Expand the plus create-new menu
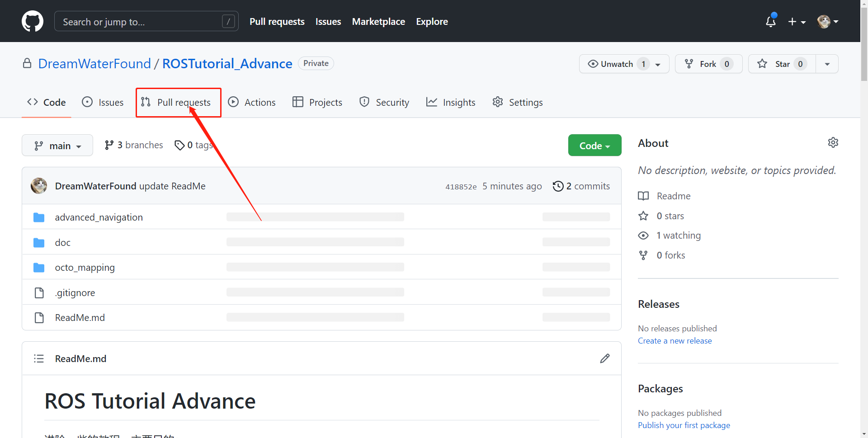This screenshot has height=438, width=868. [x=797, y=22]
